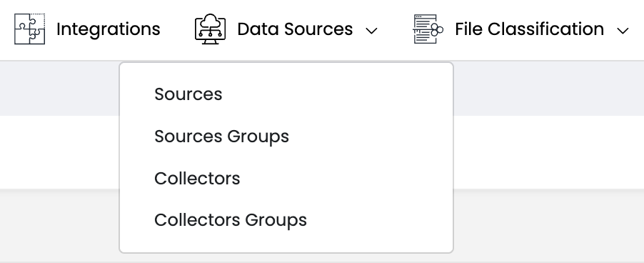Click the Data Sources menu label

coord(295,29)
